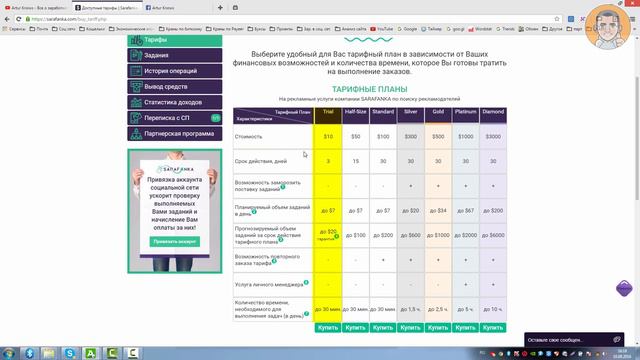Click the Тарифы chart icon in sidebar

136,40
